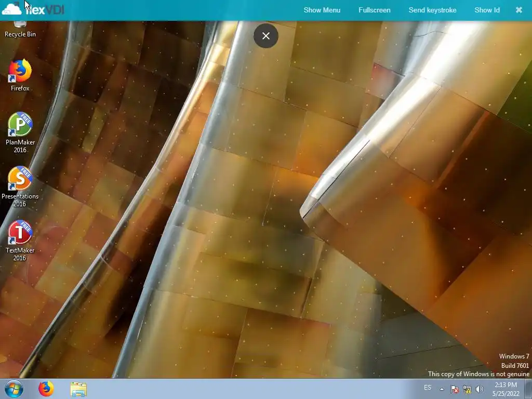The width and height of the screenshot is (532, 399).
Task: Open the clock showing 2:13 PM
Action: pyautogui.click(x=506, y=389)
